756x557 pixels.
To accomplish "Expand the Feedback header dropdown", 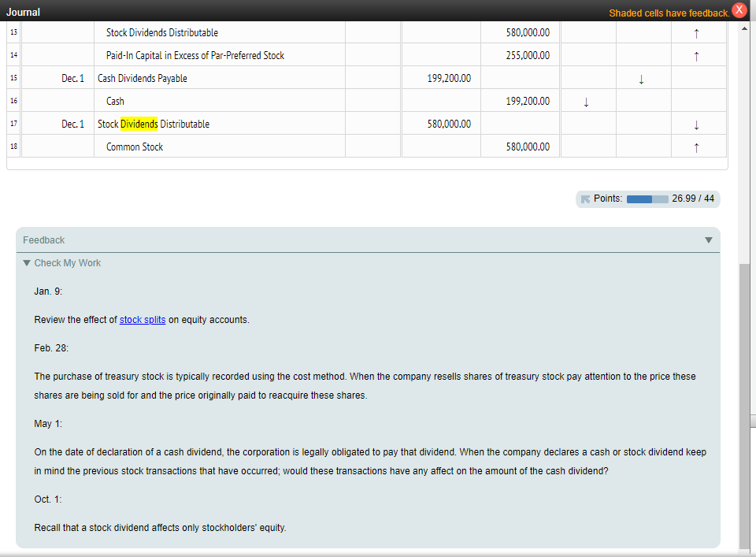I will pyautogui.click(x=708, y=240).
